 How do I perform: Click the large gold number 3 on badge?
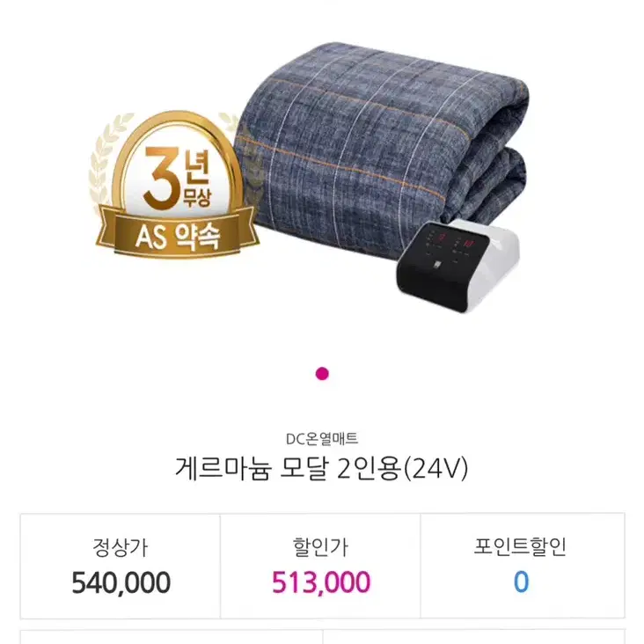[x=161, y=179]
